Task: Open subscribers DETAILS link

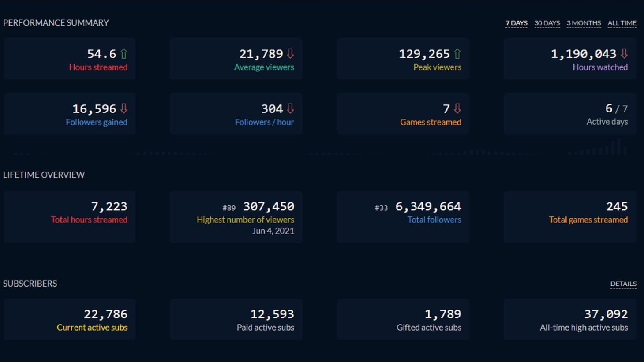Action: 623,284
